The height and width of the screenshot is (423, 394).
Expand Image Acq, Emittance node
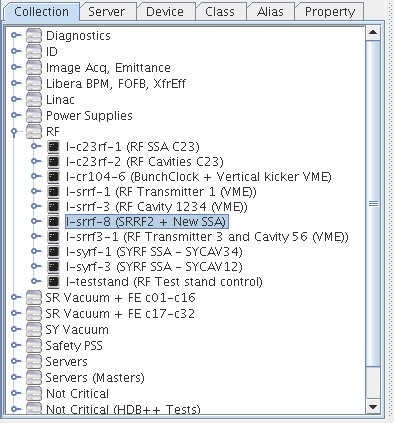coord(16,67)
